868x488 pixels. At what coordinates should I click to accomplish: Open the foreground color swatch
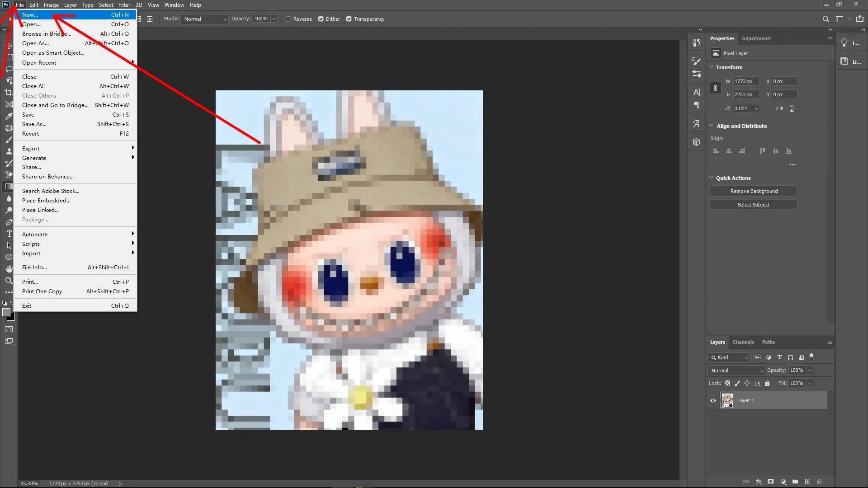(x=7, y=313)
